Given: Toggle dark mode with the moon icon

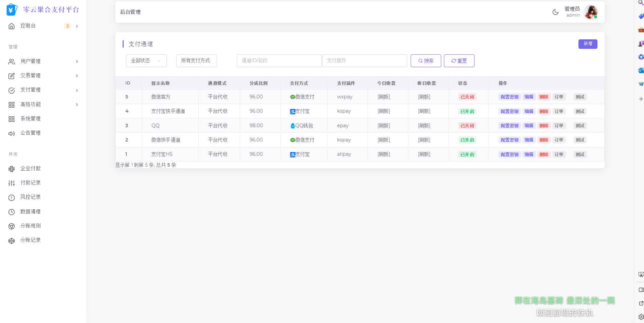Looking at the screenshot, I should click(556, 12).
